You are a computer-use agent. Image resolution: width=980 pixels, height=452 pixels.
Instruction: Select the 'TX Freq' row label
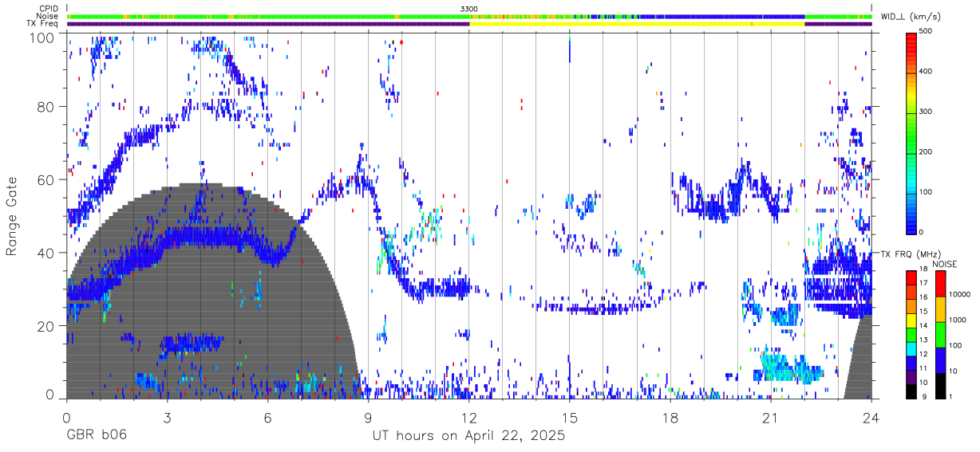pyautogui.click(x=43, y=24)
